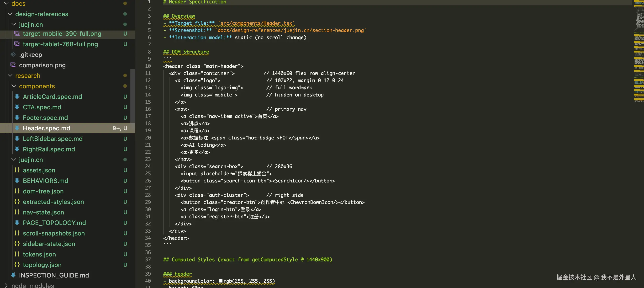Open RightRail.spec.md file

coord(49,149)
